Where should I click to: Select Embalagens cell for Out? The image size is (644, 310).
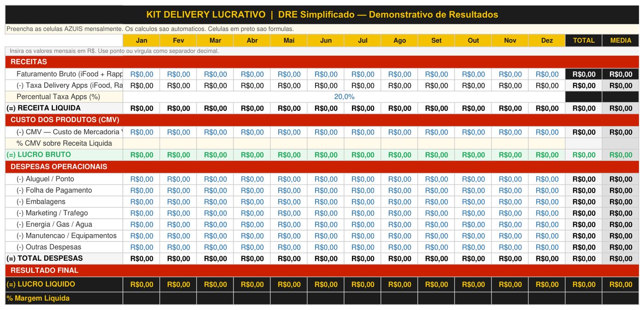(x=473, y=202)
